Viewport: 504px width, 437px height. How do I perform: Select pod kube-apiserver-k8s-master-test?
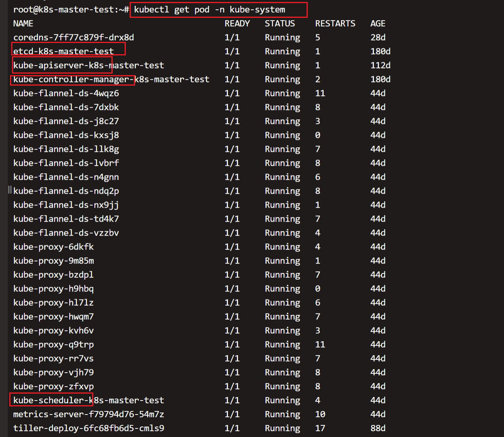pos(89,65)
